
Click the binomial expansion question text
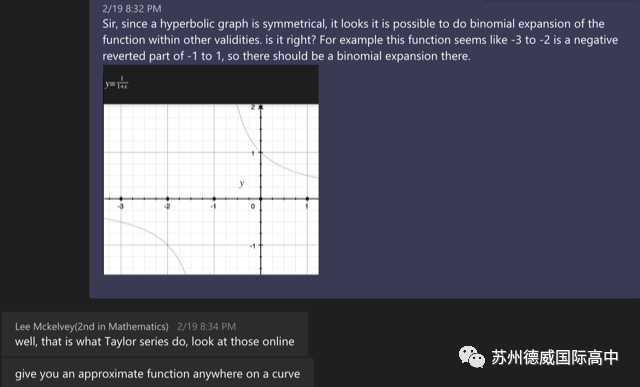(360, 40)
